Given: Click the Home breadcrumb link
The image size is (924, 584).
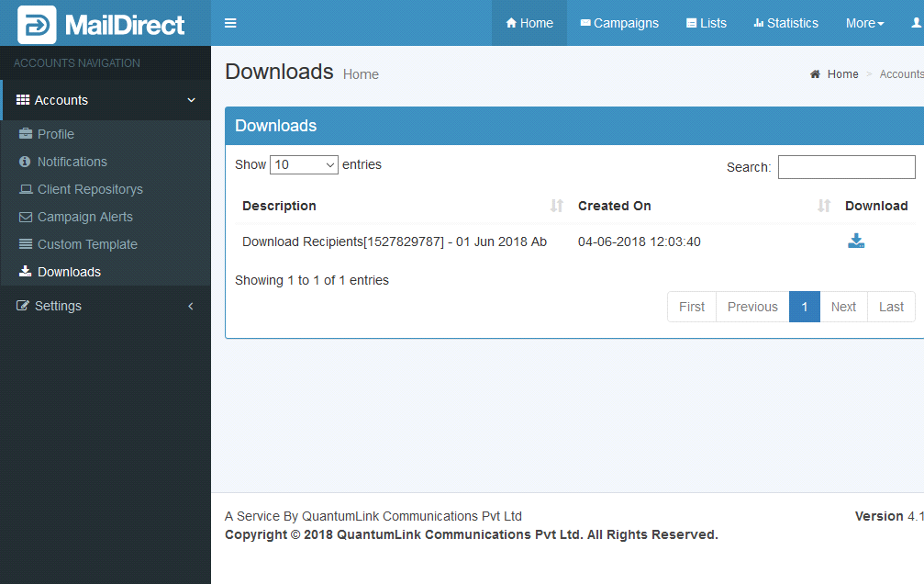Looking at the screenshot, I should click(x=842, y=74).
